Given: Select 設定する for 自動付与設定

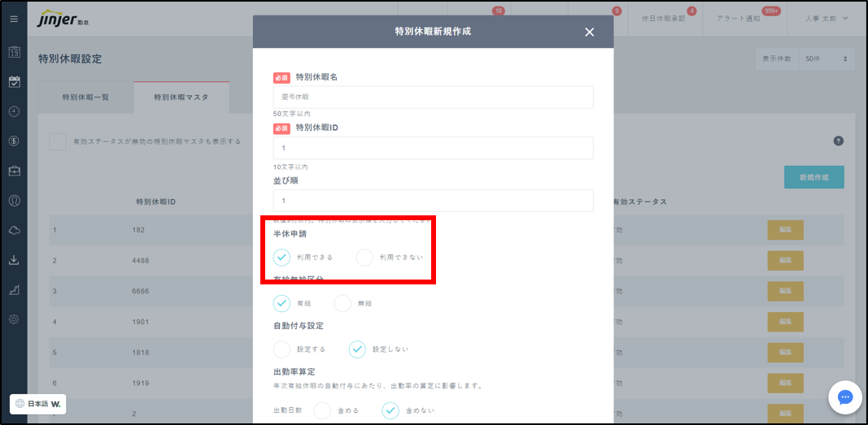Looking at the screenshot, I should (x=281, y=349).
